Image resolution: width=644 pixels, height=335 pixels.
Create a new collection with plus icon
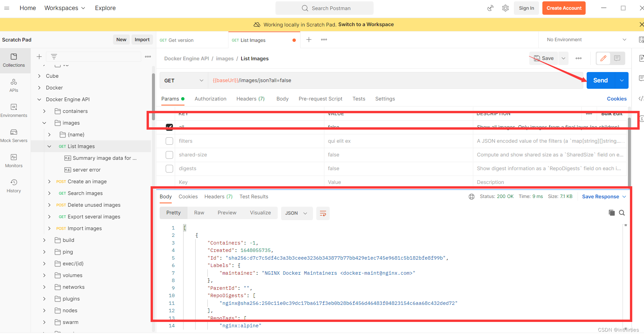(x=39, y=57)
